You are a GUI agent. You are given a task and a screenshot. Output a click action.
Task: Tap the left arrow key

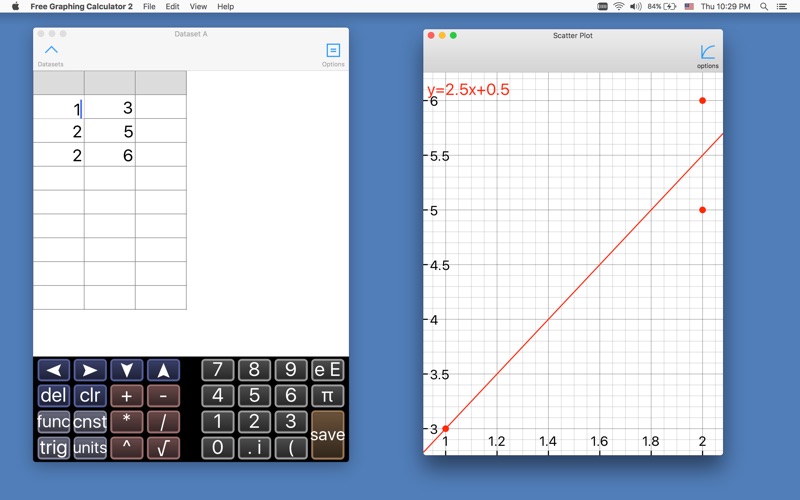coord(54,370)
